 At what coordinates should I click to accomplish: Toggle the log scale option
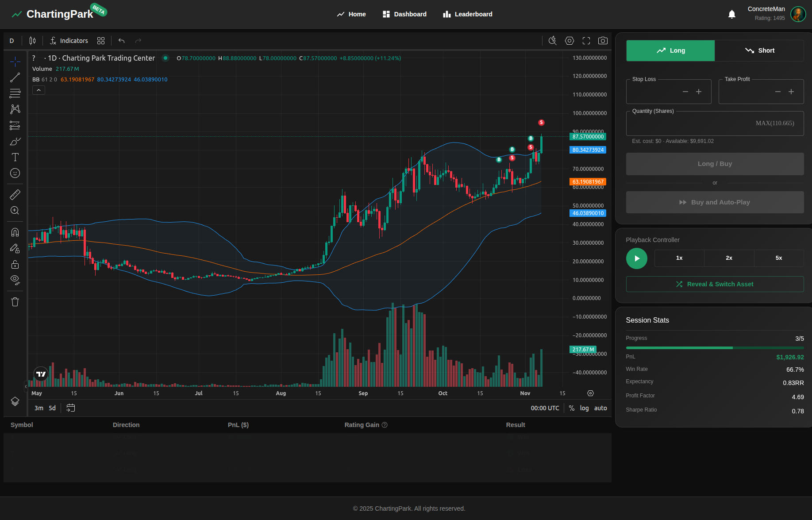tap(584, 408)
